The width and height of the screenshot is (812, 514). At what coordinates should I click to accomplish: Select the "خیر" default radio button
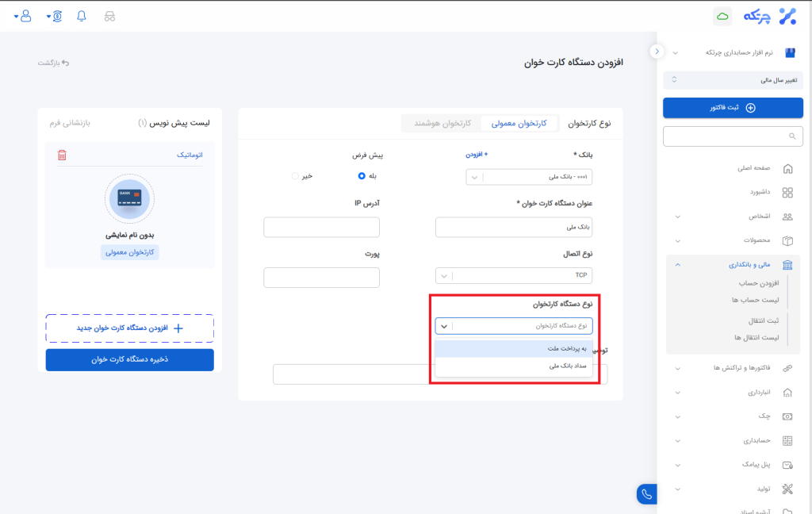pyautogui.click(x=296, y=176)
